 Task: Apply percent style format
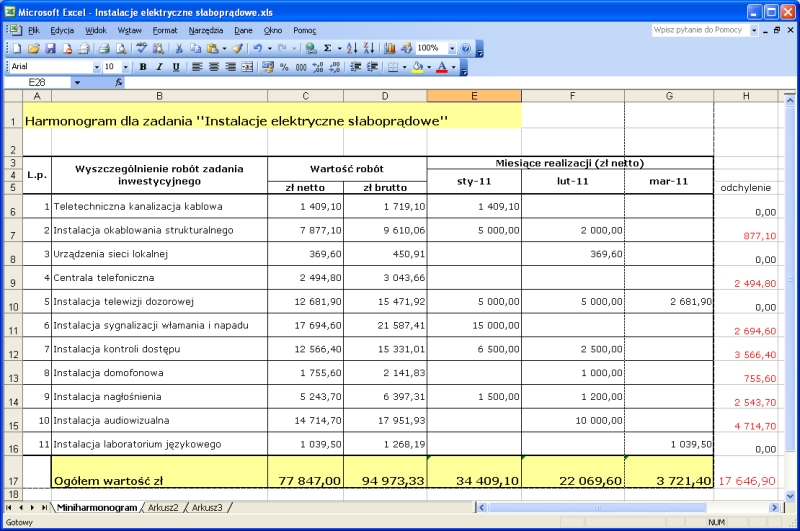284,67
